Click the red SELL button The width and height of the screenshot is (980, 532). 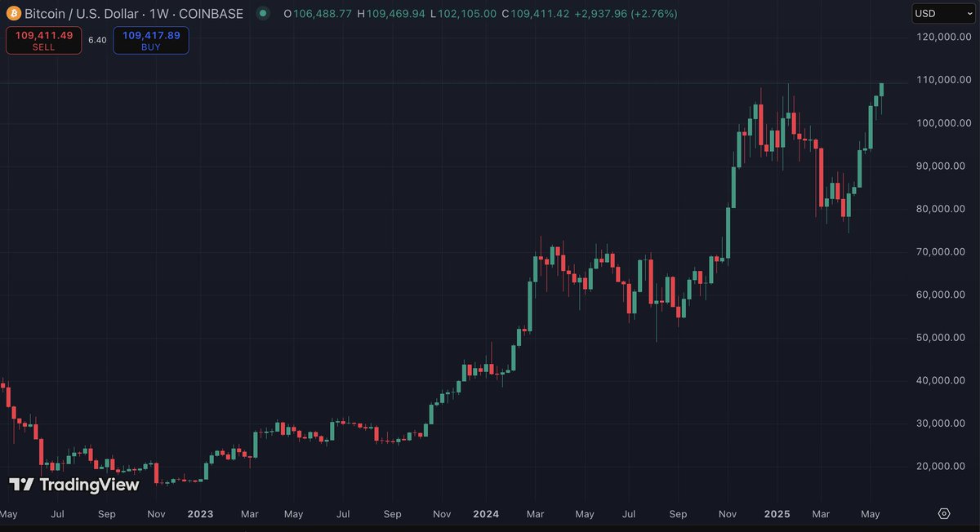(43, 40)
